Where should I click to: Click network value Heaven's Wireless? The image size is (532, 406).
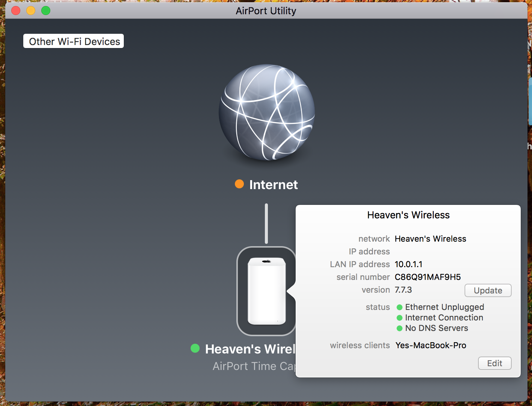430,239
